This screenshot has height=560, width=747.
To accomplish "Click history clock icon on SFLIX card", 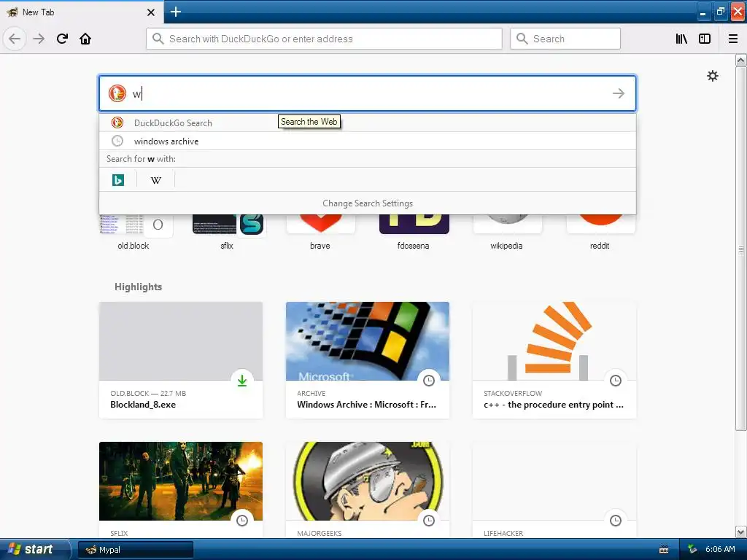I will pyautogui.click(x=242, y=521).
